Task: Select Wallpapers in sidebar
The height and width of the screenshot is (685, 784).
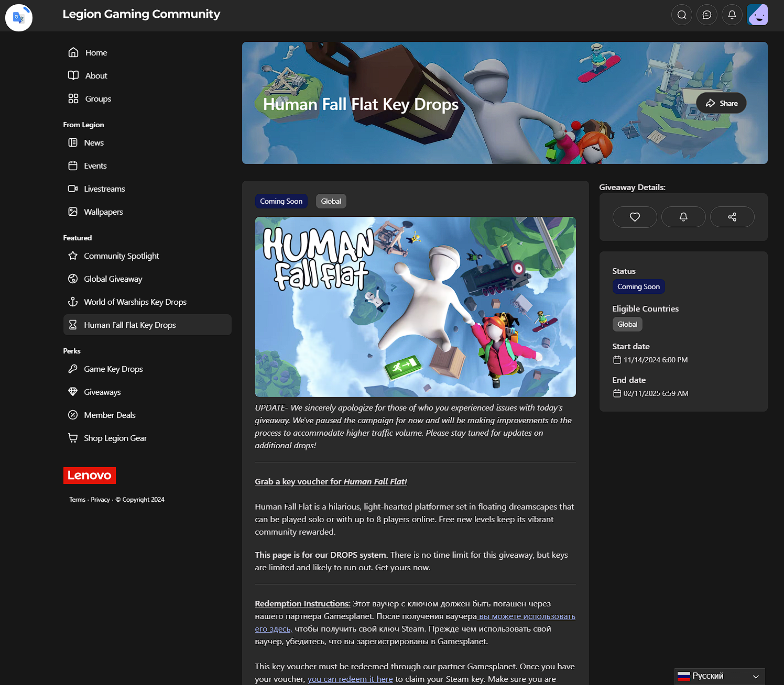Action: click(147, 212)
